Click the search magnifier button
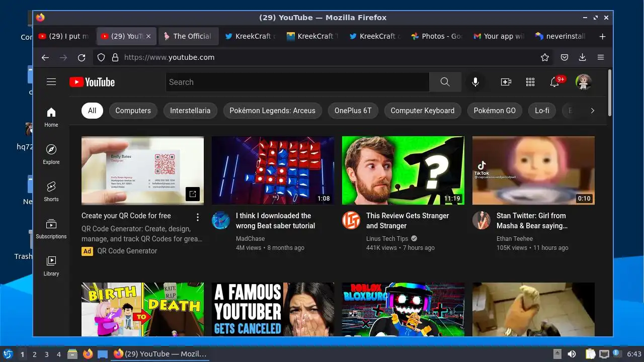Screen dimensions: 644x362 tap(445, 82)
